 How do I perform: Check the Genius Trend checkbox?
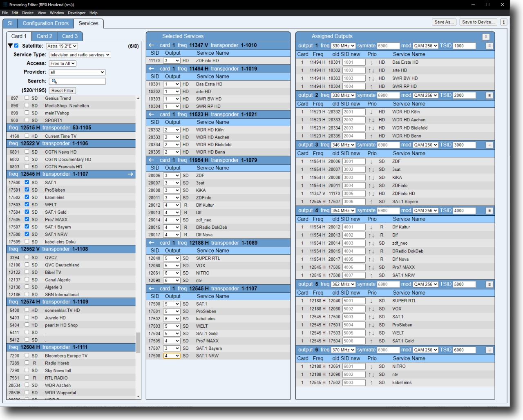point(27,98)
